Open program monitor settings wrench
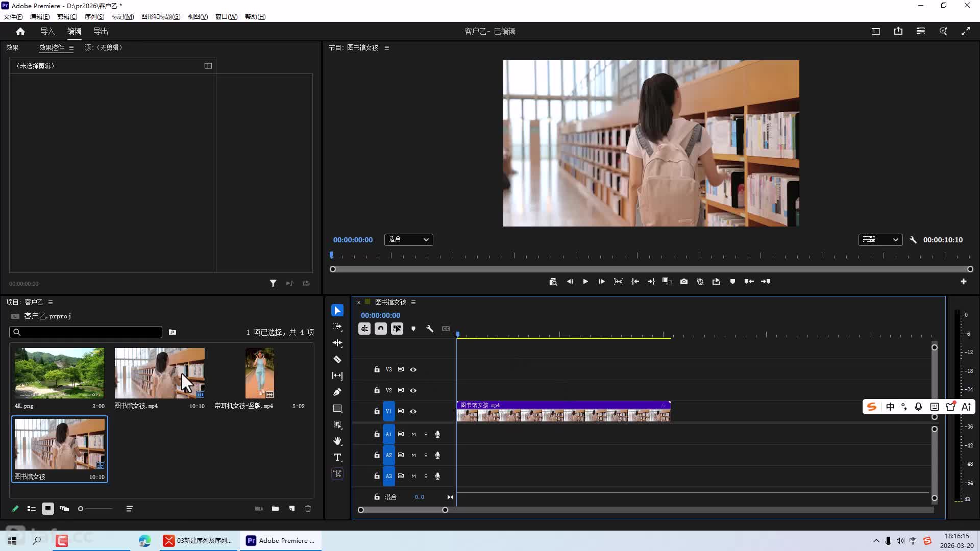Viewport: 980px width, 551px height. [x=913, y=240]
